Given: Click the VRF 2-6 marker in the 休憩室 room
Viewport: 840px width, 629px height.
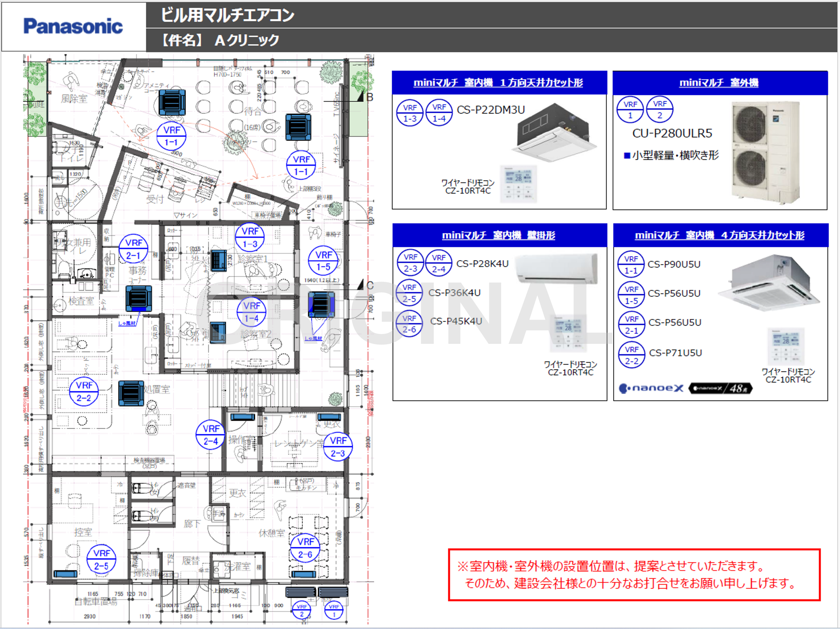Looking at the screenshot, I should pyautogui.click(x=305, y=548).
